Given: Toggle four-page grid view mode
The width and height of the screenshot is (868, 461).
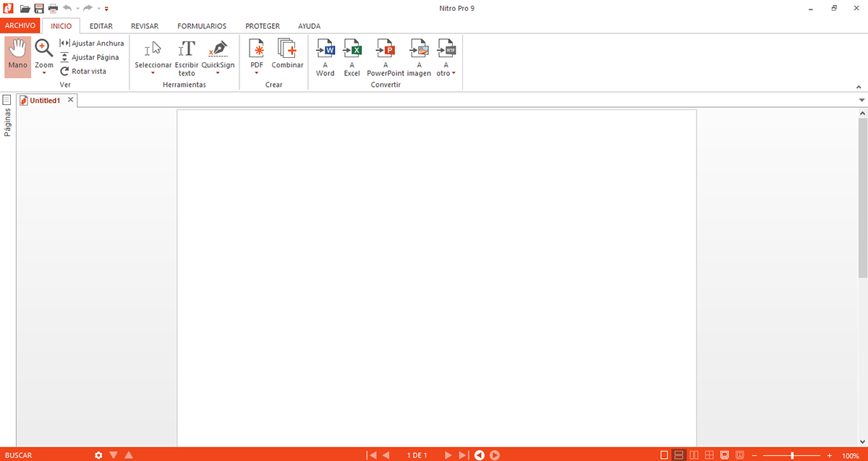Looking at the screenshot, I should tap(709, 454).
